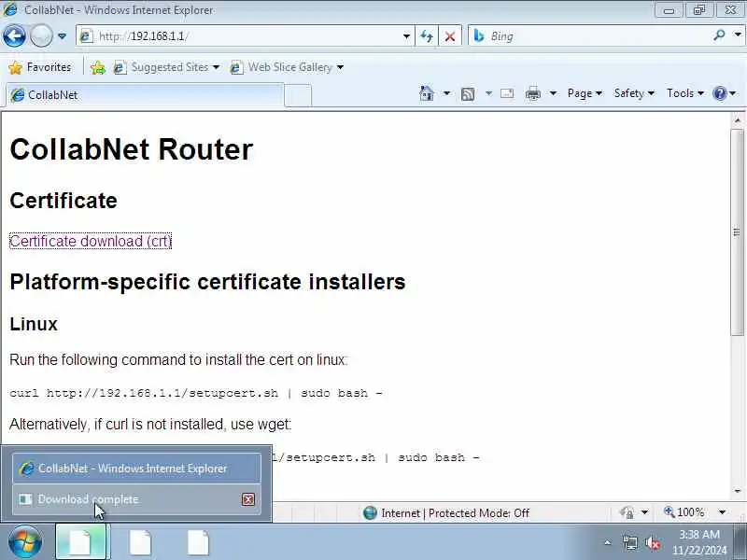Image resolution: width=747 pixels, height=560 pixels.
Task: Click the 100% zoom level button
Action: coord(684,512)
